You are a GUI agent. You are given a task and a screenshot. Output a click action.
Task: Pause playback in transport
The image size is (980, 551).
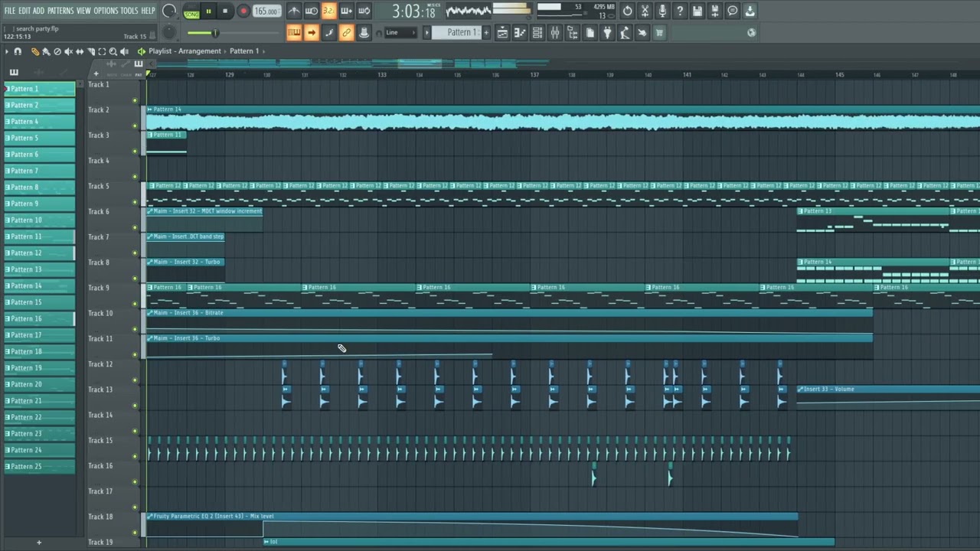[x=208, y=11]
